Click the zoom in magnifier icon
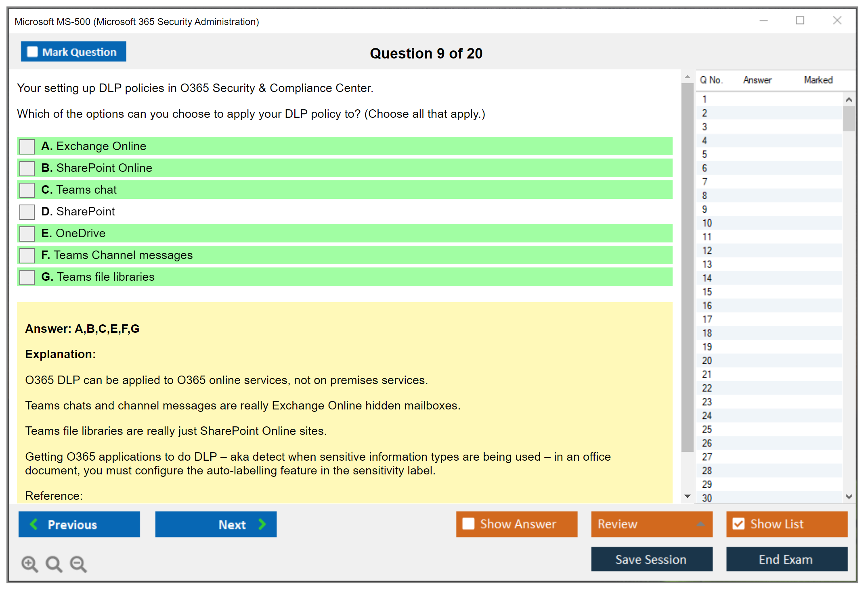This screenshot has height=593, width=868. [29, 564]
